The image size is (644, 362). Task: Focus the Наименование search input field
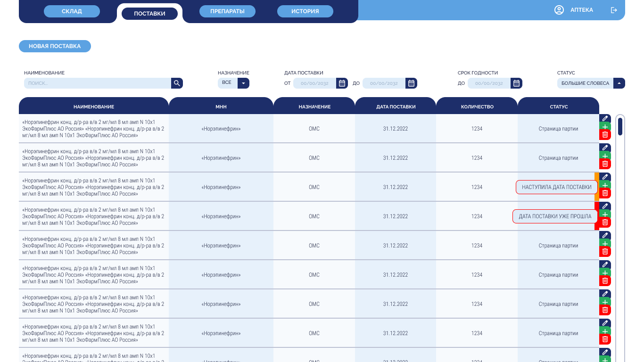pos(97,83)
